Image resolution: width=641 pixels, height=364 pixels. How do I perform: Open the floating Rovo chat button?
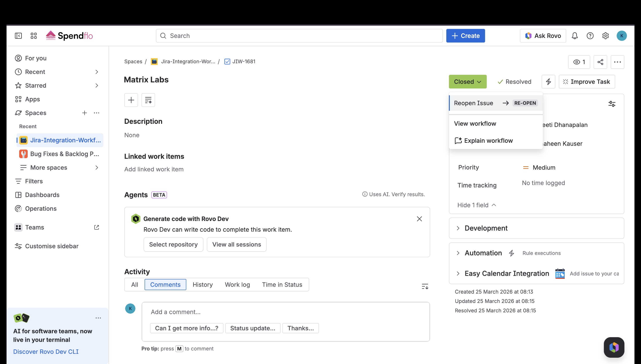pos(614,347)
